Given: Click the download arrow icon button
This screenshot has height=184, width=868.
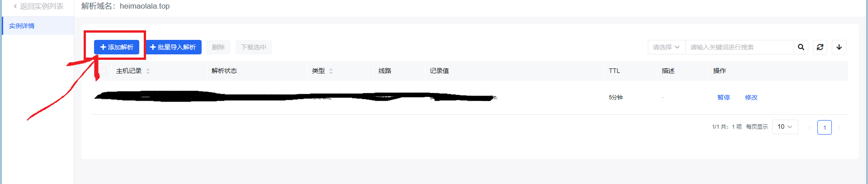Looking at the screenshot, I should [839, 47].
